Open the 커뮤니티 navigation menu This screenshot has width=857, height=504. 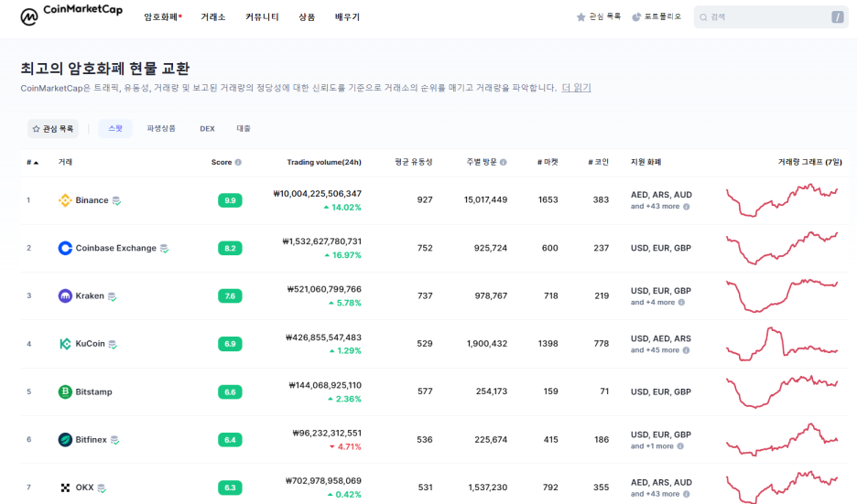263,17
